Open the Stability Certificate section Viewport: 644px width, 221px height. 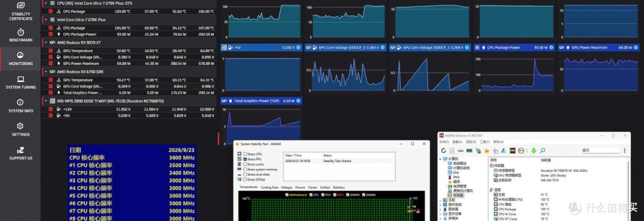point(20,11)
